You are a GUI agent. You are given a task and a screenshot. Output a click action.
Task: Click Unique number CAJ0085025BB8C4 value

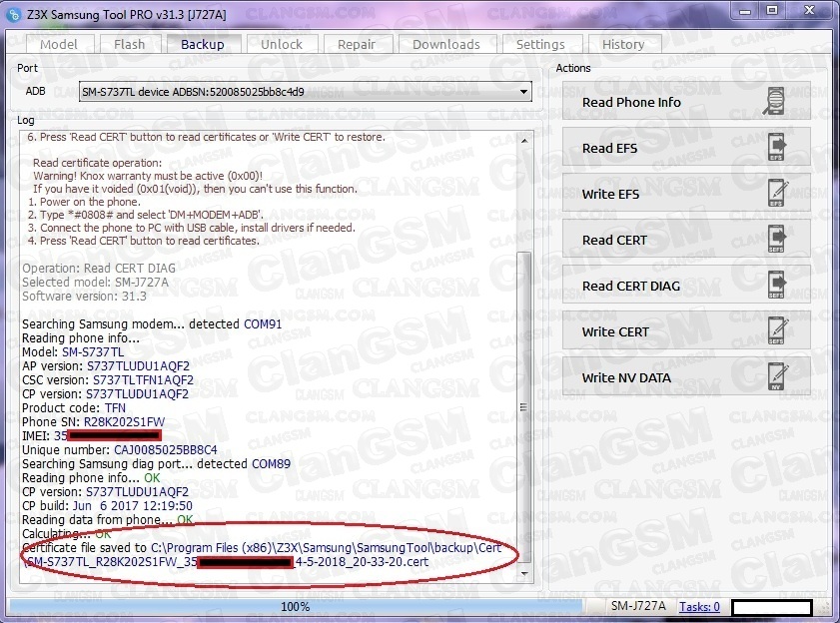[166, 450]
